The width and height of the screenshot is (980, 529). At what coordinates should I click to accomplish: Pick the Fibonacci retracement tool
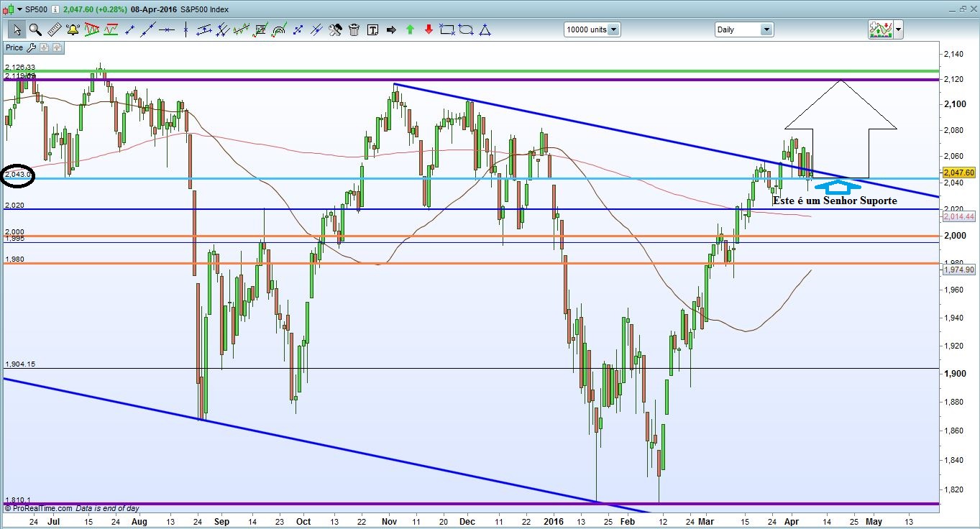[x=260, y=29]
